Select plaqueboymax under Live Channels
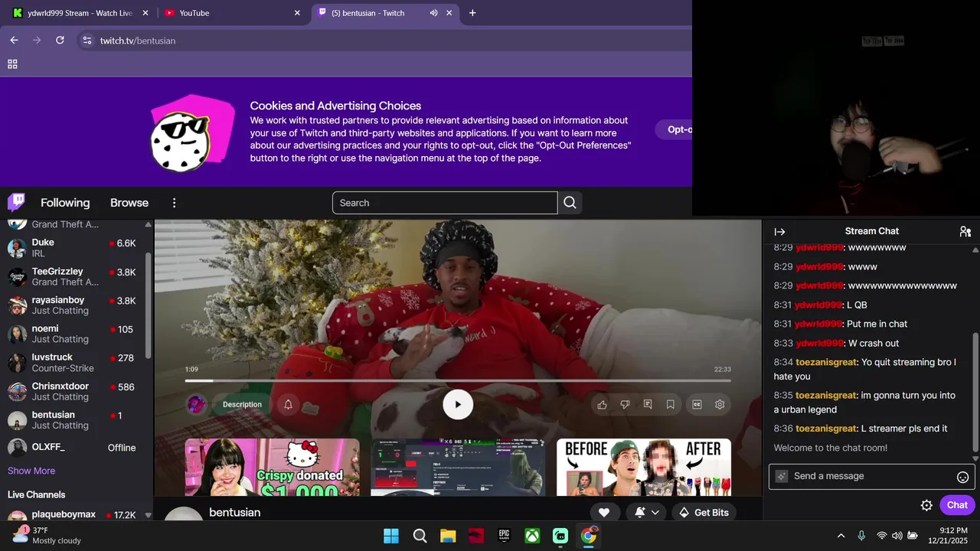Image resolution: width=980 pixels, height=551 pixels. click(x=73, y=515)
